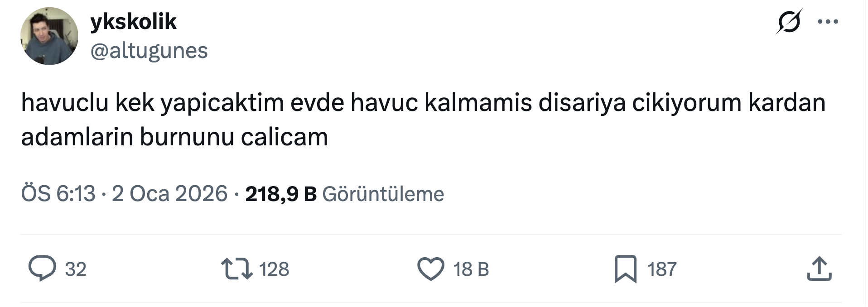This screenshot has width=868, height=307.
Task: Click the reply count 32
Action: pyautogui.click(x=76, y=269)
